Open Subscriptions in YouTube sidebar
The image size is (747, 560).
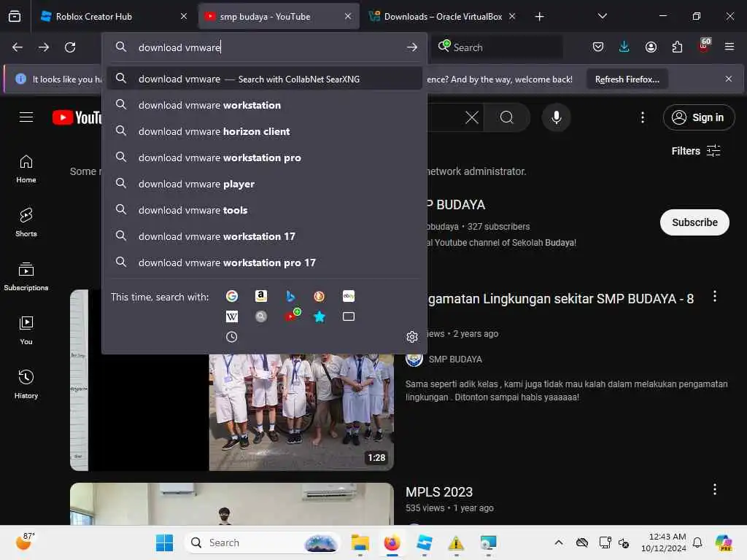(x=26, y=276)
